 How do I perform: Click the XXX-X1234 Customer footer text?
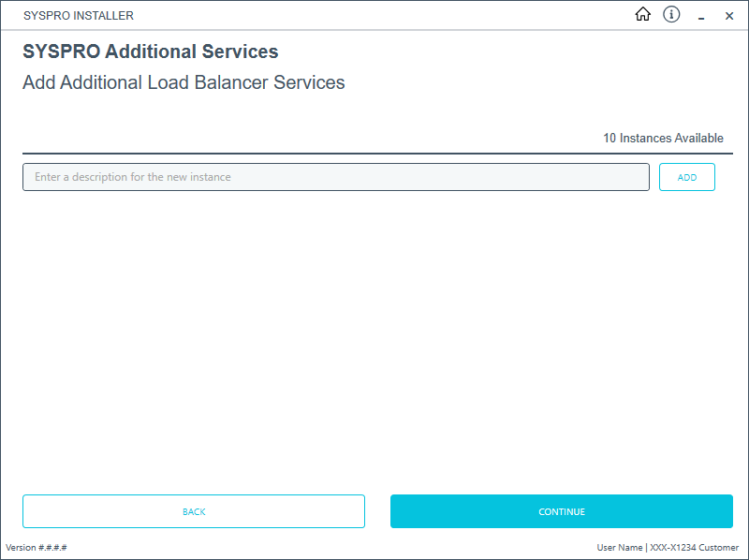[695, 547]
